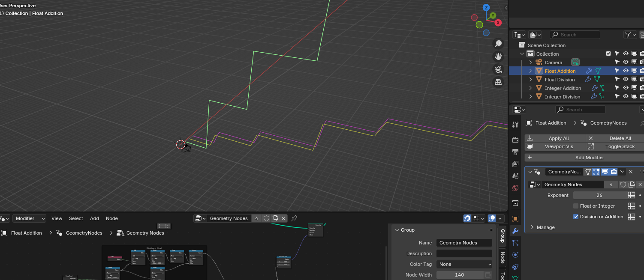644x280 pixels.
Task: Hide Camera with its eye icon
Action: 626,62
